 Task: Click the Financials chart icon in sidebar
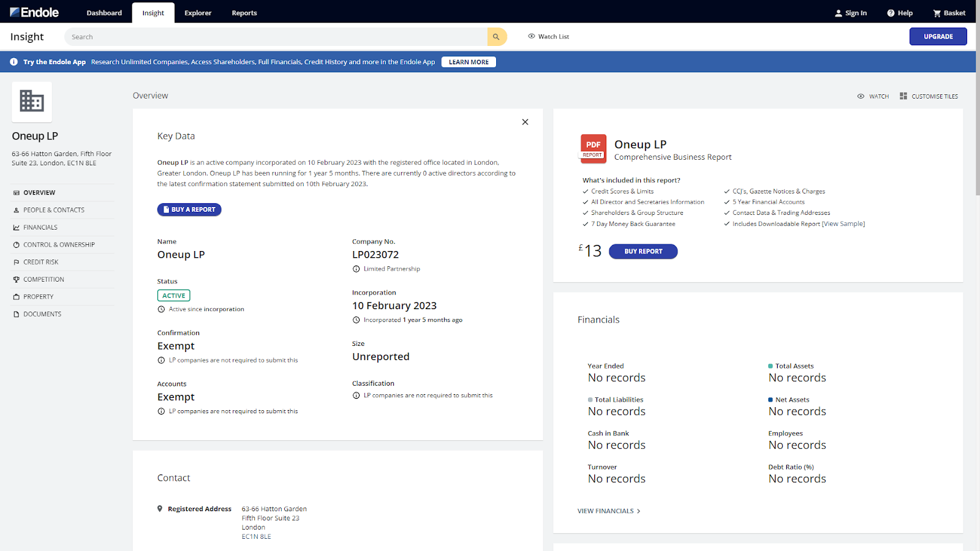click(17, 228)
